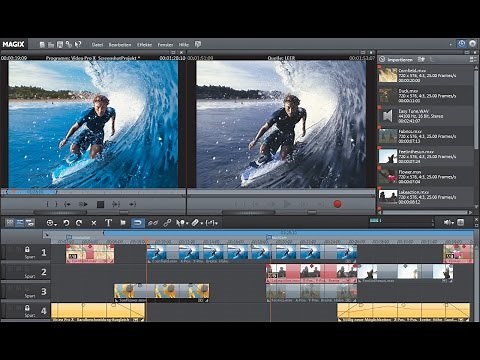The image size is (480, 360).
Task: Click the delete X icon in timeline toolbar
Action: (x=94, y=223)
